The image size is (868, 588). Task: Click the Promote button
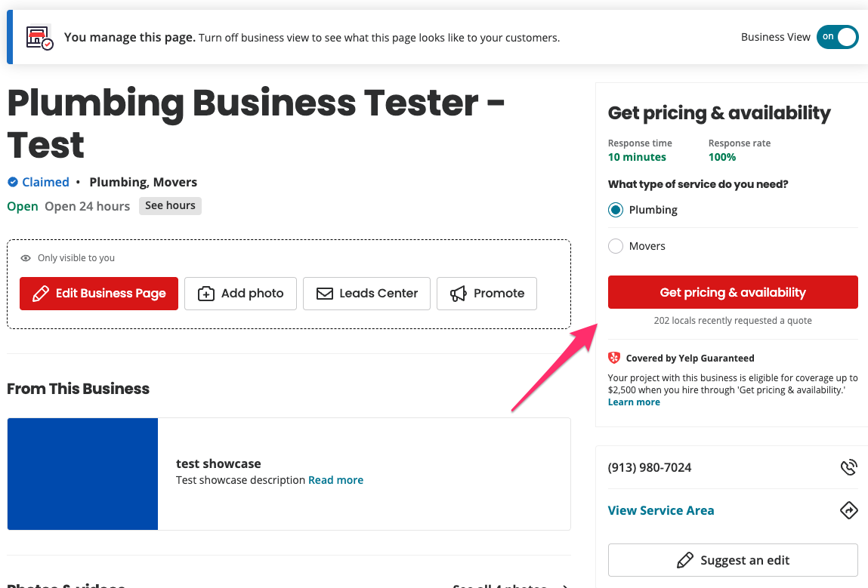pyautogui.click(x=487, y=293)
